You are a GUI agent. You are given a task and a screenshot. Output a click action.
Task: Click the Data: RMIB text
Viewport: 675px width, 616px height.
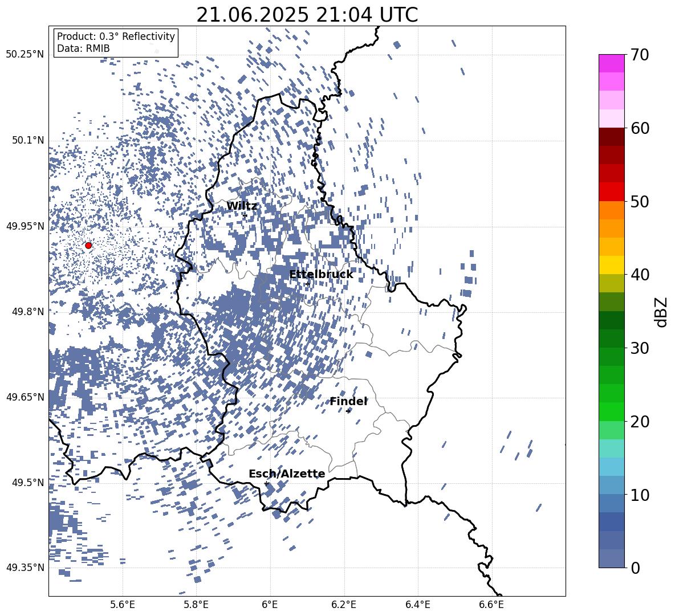[83, 48]
